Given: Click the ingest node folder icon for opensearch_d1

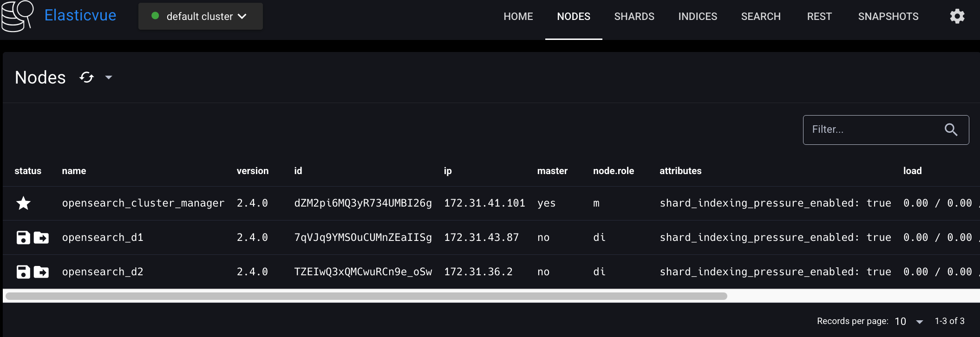Looking at the screenshot, I should [41, 237].
